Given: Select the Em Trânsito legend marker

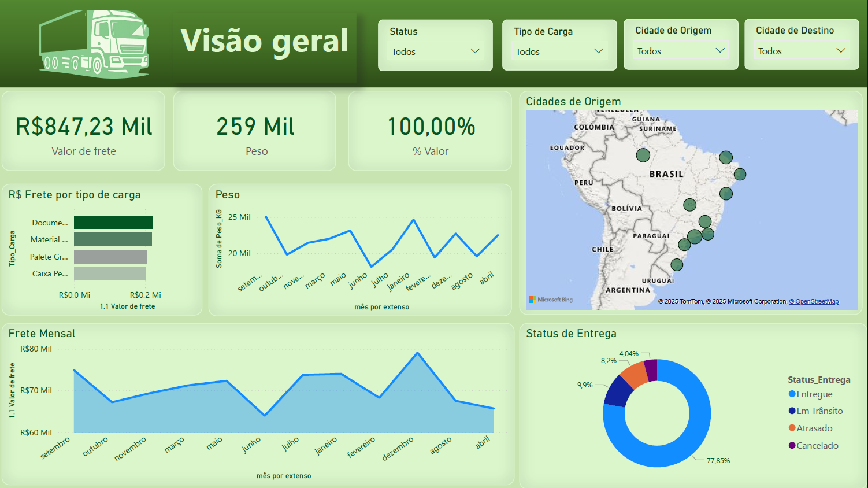Looking at the screenshot, I should [x=791, y=411].
